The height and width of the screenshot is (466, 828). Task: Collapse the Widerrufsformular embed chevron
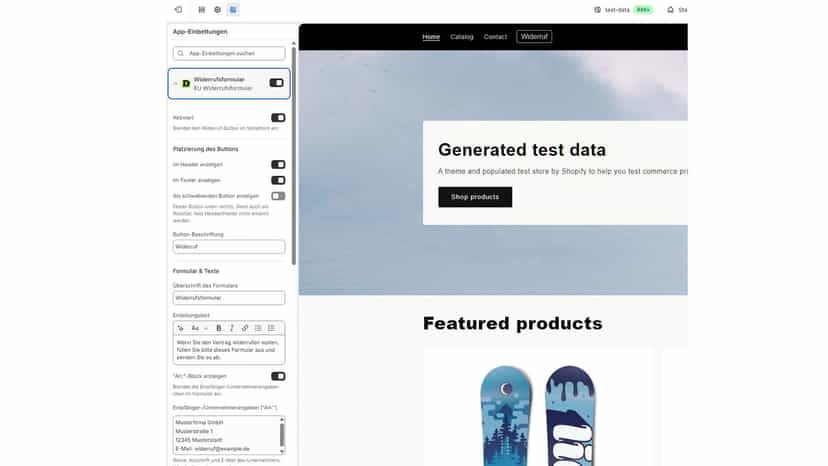click(x=176, y=83)
